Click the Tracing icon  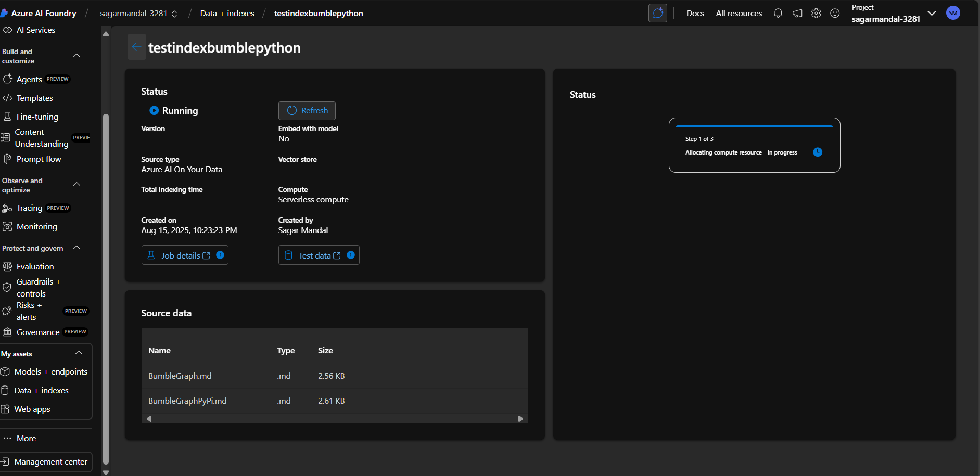click(7, 208)
